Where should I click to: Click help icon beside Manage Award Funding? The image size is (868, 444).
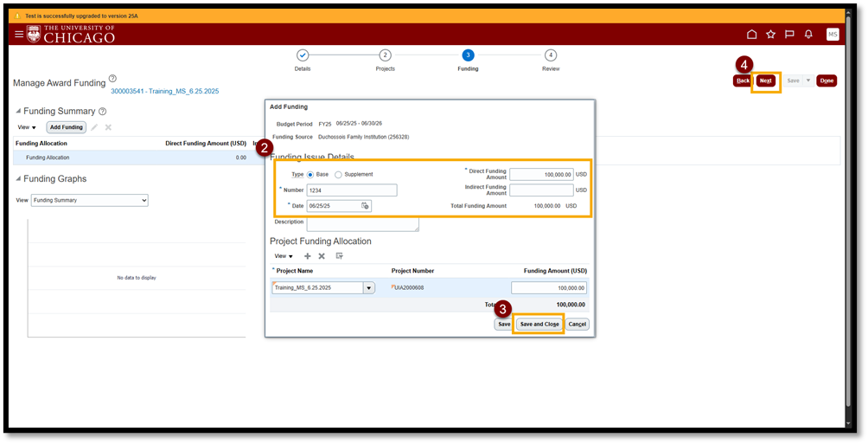tap(112, 79)
